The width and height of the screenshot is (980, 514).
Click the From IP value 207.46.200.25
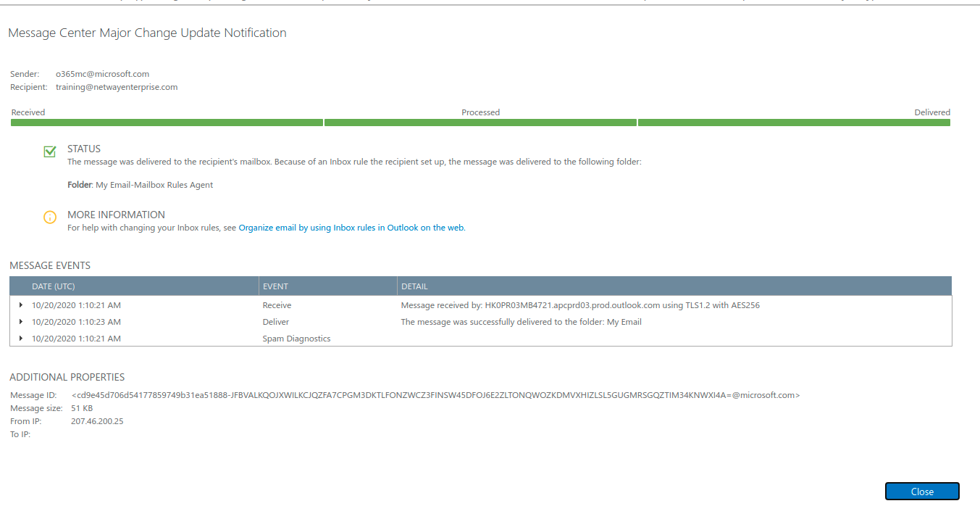[97, 421]
